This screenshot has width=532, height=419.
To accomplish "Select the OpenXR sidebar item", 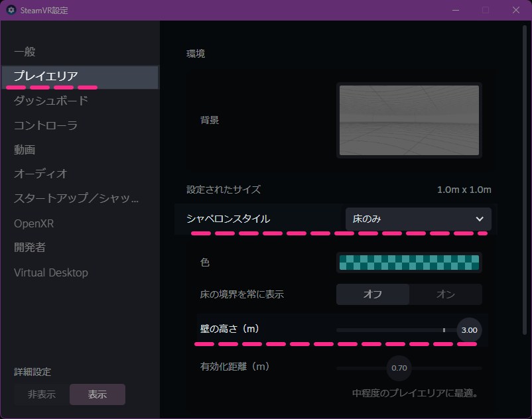I will 34,223.
